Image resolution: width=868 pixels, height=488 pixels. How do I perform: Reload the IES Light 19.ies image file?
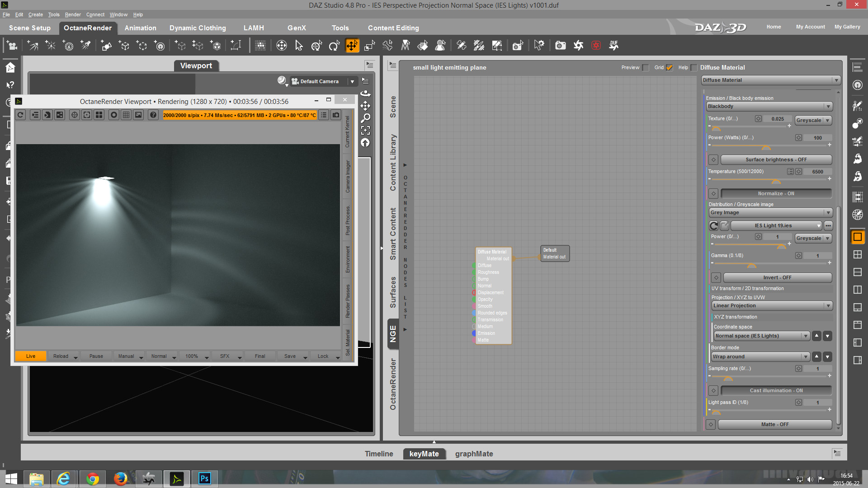click(x=714, y=225)
